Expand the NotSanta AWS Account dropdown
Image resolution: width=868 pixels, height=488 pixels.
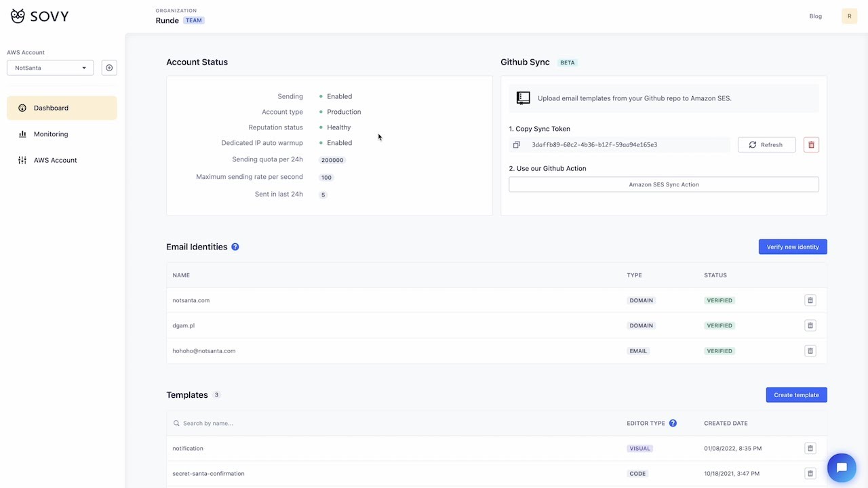[x=50, y=68]
